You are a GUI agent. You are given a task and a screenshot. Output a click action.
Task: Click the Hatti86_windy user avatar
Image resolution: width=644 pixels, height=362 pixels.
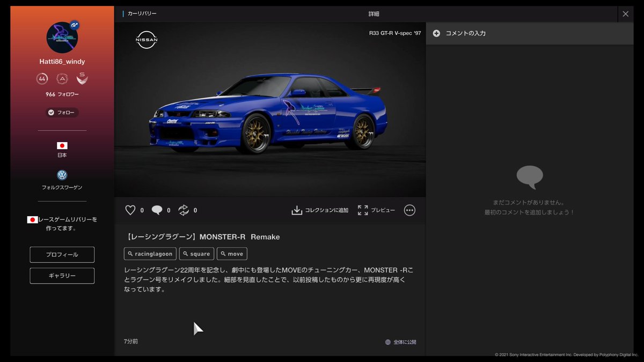(x=62, y=38)
